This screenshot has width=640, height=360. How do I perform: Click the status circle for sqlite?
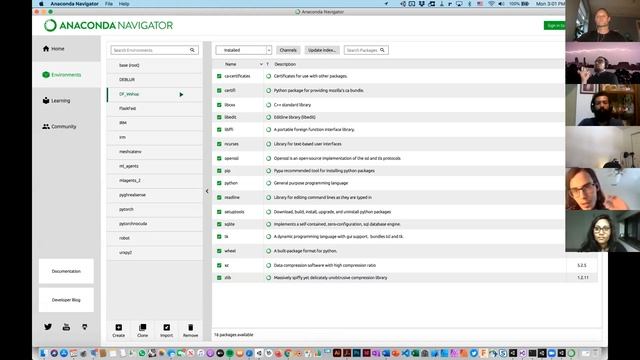click(x=269, y=224)
